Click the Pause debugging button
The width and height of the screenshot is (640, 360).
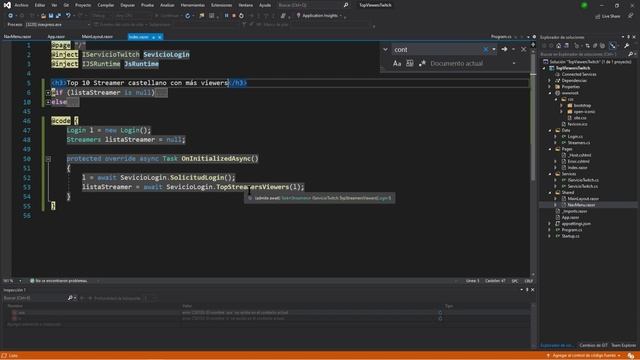click(x=227, y=16)
